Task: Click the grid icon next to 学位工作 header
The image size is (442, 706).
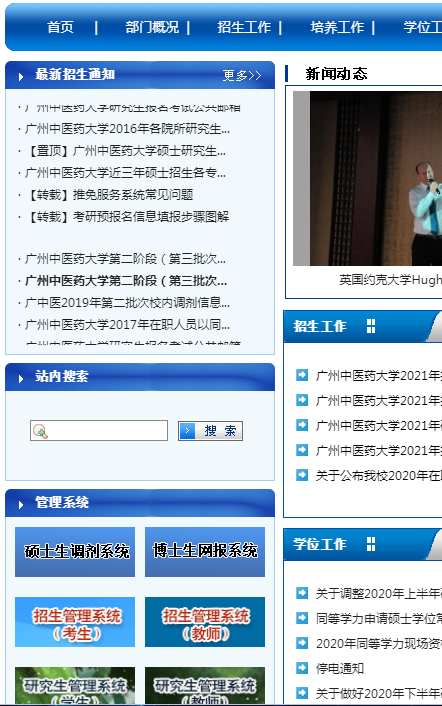Action: coord(371,544)
